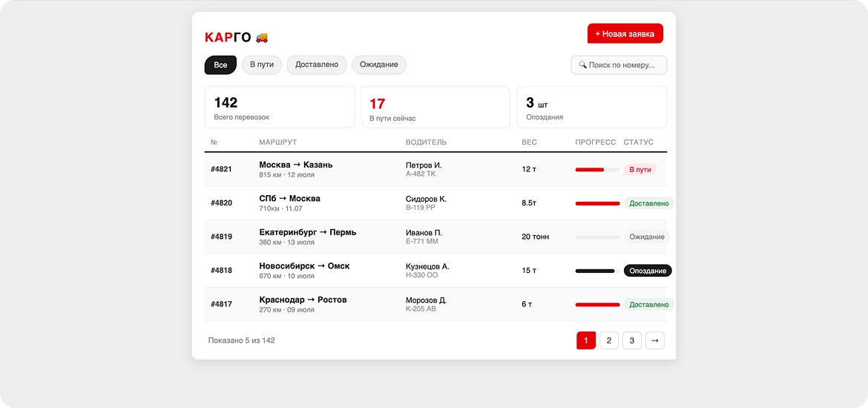Click the weight value 15 т
The image size is (868, 408).
[x=529, y=271]
